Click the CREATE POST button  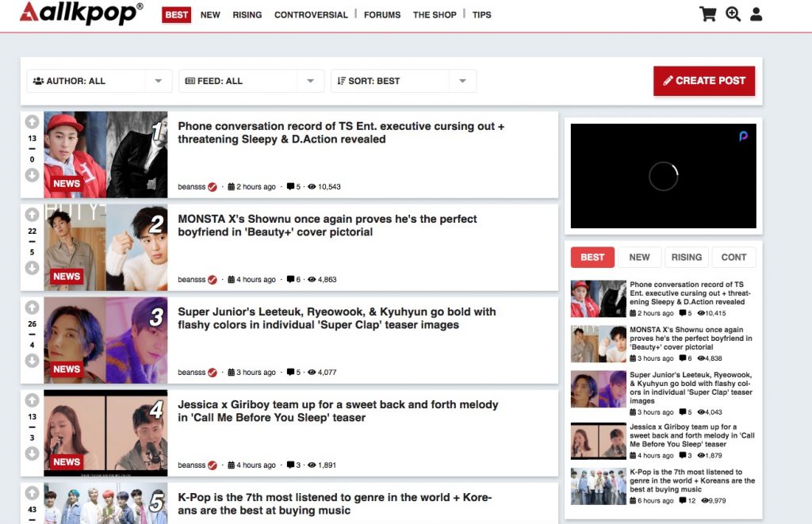coord(704,81)
